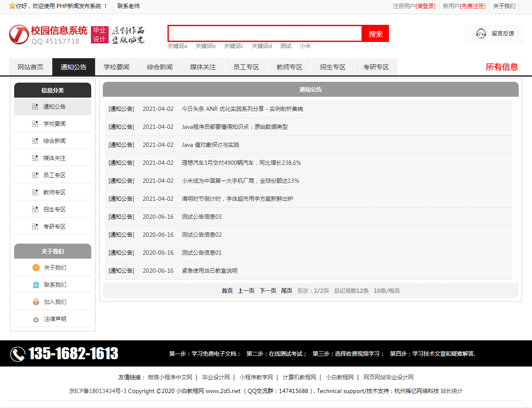Click the 留言反馈 button

tap(494, 33)
